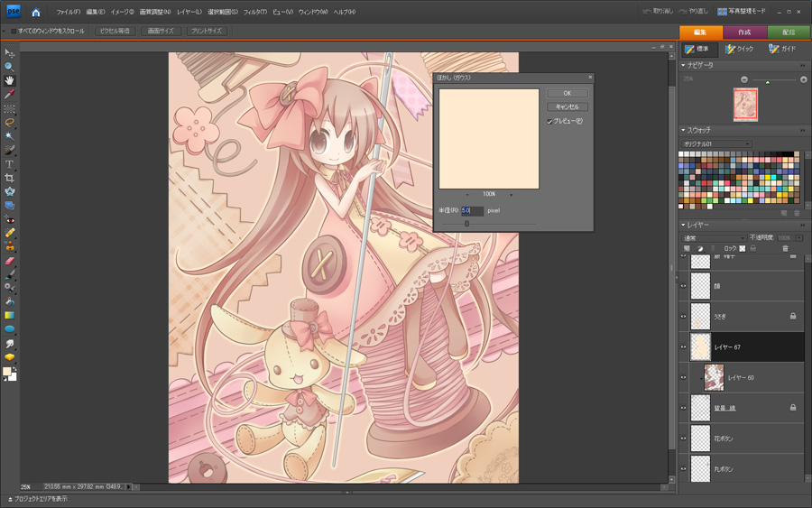Hide the 花ボタン layer via eye icon
This screenshot has height=508, width=812.
point(683,439)
